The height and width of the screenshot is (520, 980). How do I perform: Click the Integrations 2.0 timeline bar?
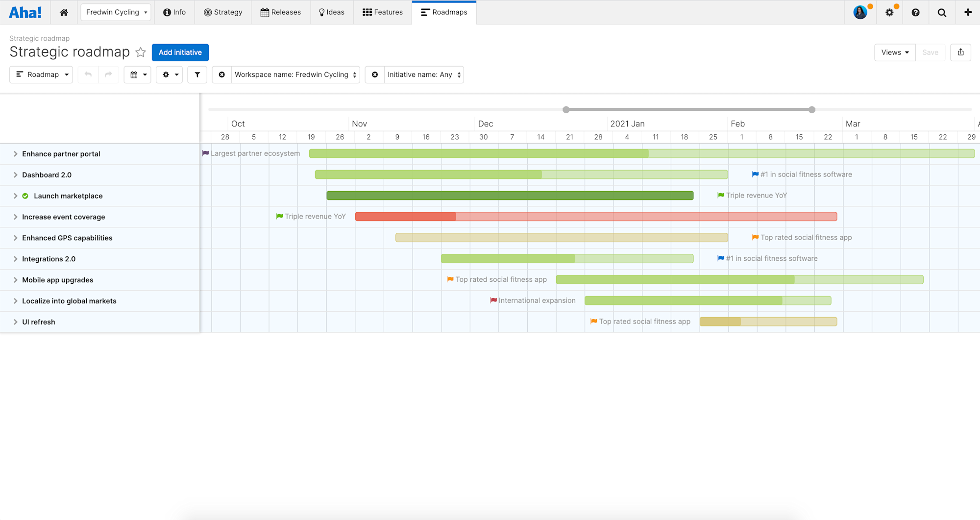click(567, 259)
